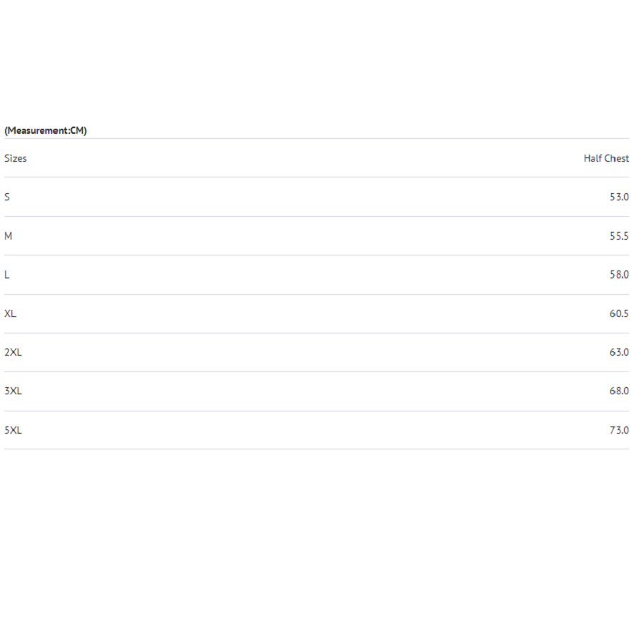Viewport: 644px width, 644px height.
Task: Select the Sizes column header
Action: click(x=16, y=159)
